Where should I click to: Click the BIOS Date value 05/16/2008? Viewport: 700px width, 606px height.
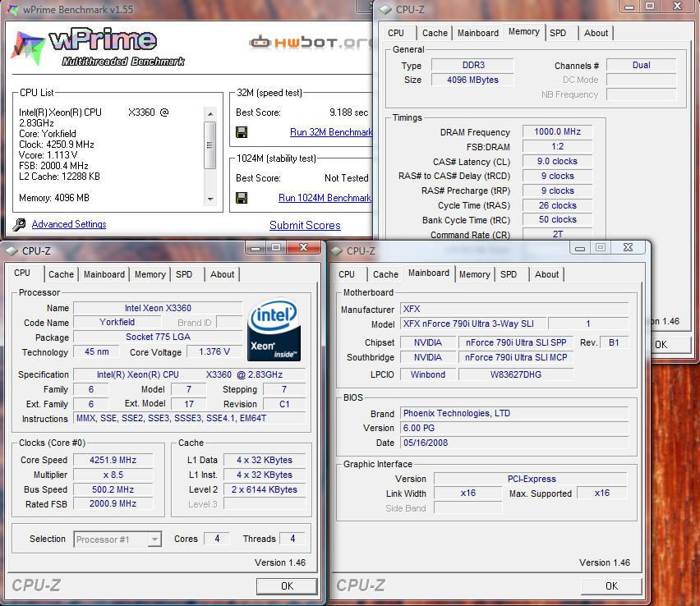(514, 443)
